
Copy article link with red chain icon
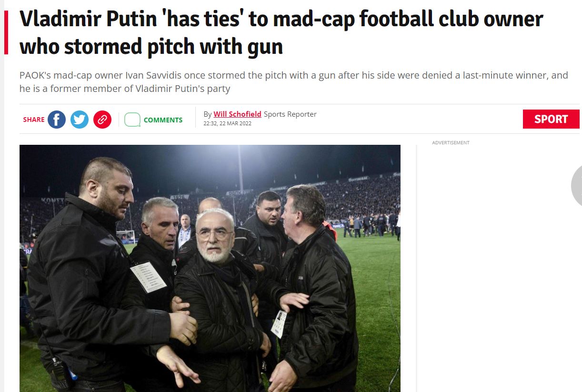(102, 120)
